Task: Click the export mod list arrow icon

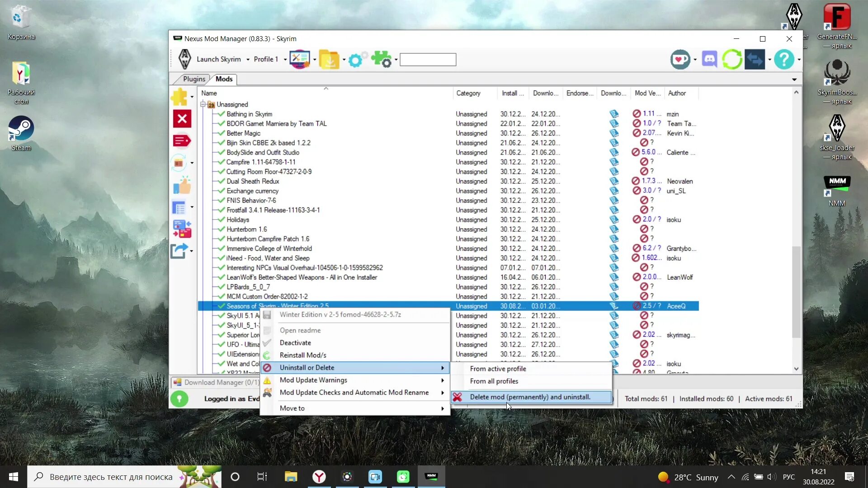Action: 179,251
